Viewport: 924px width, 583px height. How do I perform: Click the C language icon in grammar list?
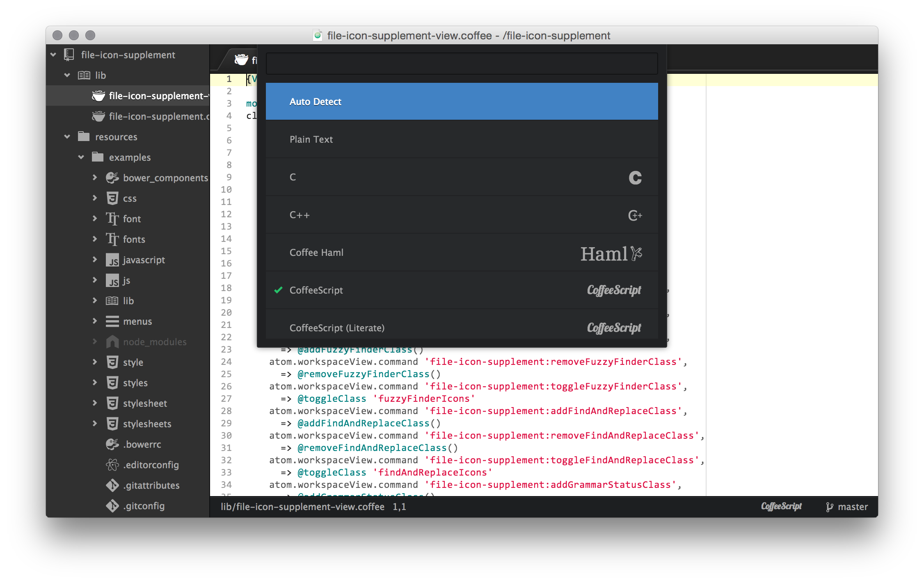pyautogui.click(x=635, y=178)
